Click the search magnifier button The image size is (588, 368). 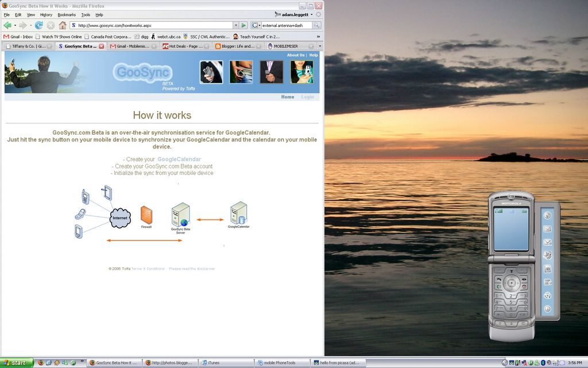tap(317, 25)
